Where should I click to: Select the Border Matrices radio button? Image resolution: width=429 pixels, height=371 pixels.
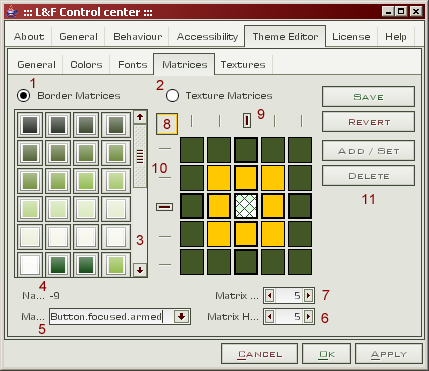coord(23,96)
